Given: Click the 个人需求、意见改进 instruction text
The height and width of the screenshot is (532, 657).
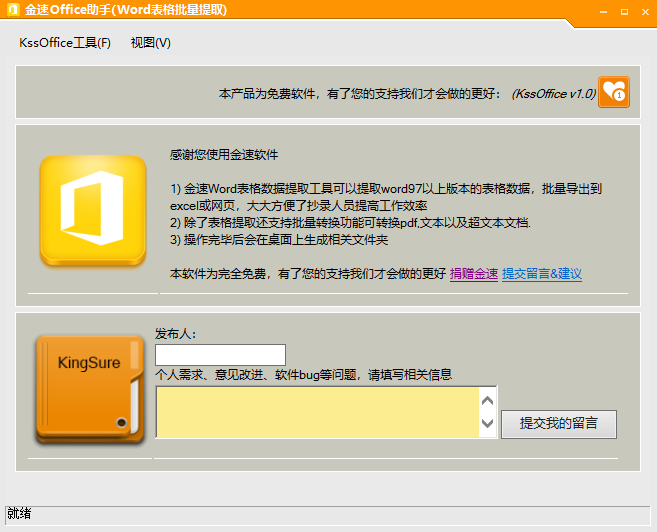Looking at the screenshot, I should pos(304,374).
